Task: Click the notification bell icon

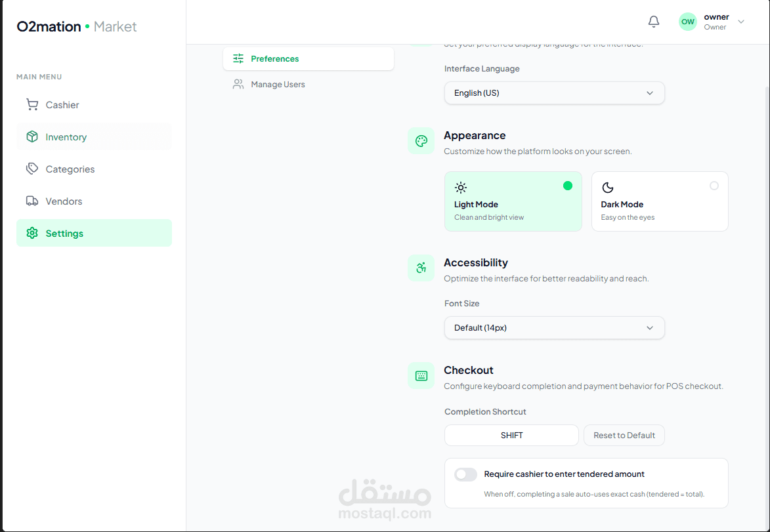Action: click(x=653, y=22)
